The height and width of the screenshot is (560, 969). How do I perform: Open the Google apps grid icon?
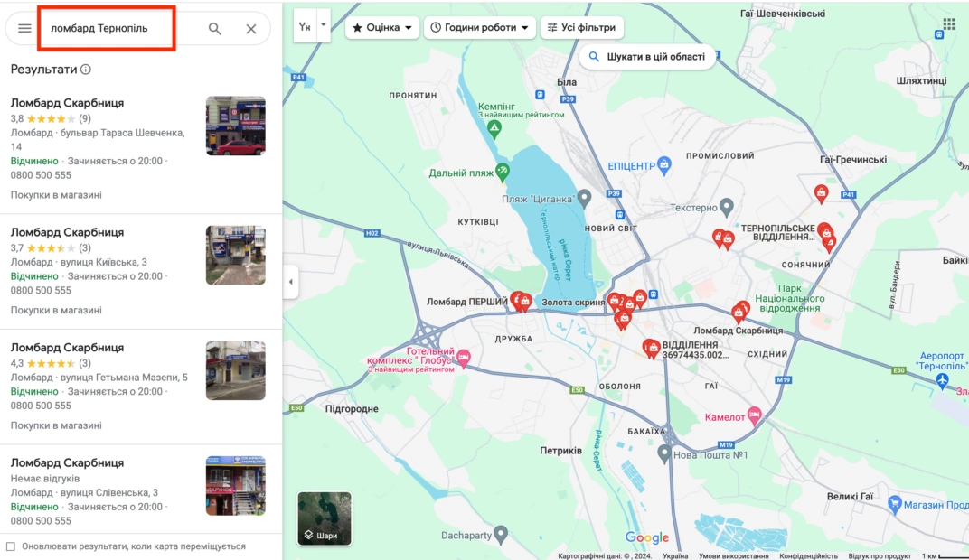[949, 23]
